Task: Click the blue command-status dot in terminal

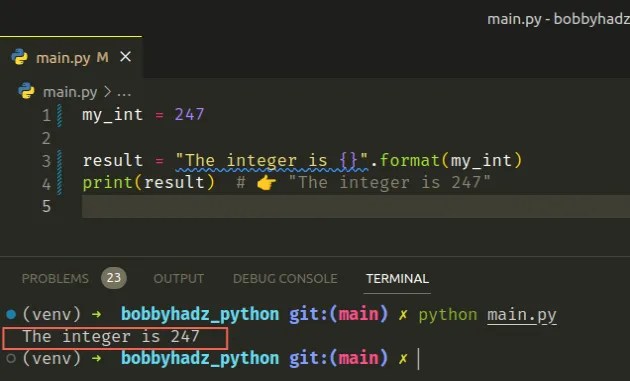Action: tap(11, 314)
